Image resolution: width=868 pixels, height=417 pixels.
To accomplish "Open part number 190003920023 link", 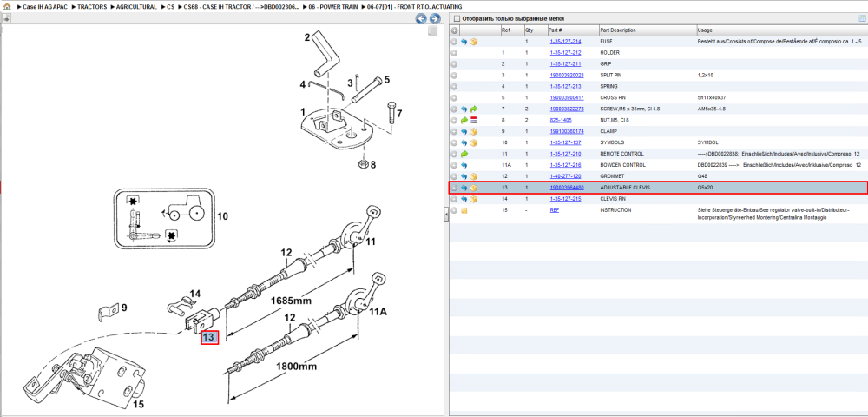I will [567, 76].
